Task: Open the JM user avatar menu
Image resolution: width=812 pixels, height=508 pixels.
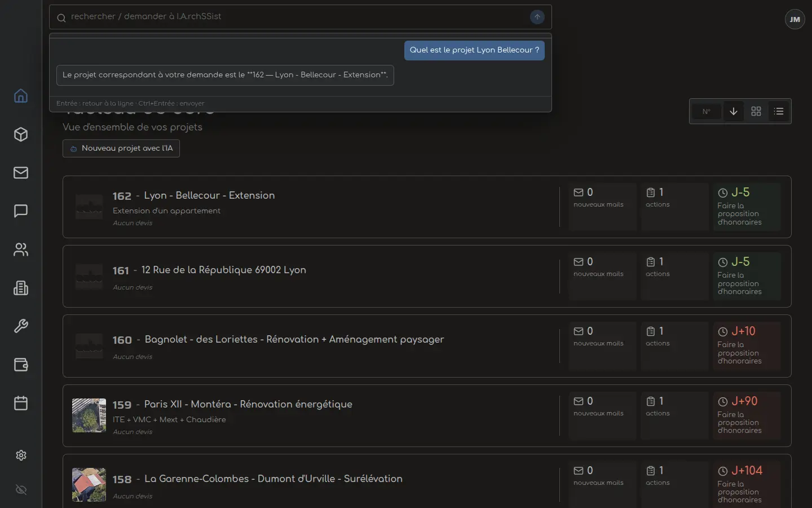Action: click(795, 19)
